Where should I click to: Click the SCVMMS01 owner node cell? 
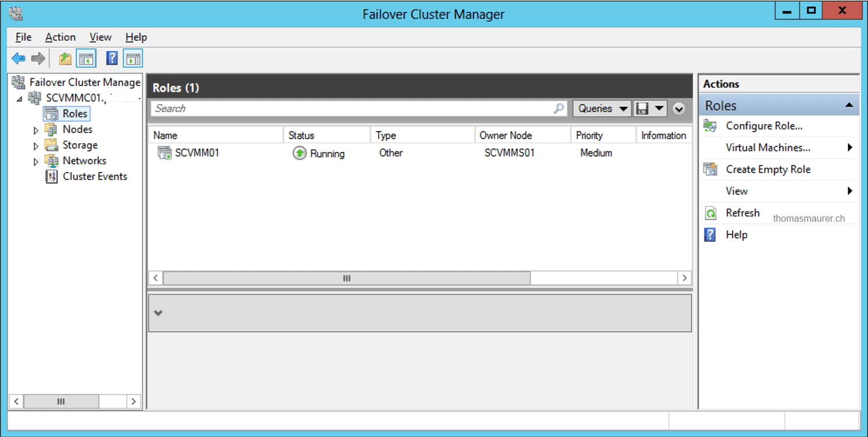point(510,153)
